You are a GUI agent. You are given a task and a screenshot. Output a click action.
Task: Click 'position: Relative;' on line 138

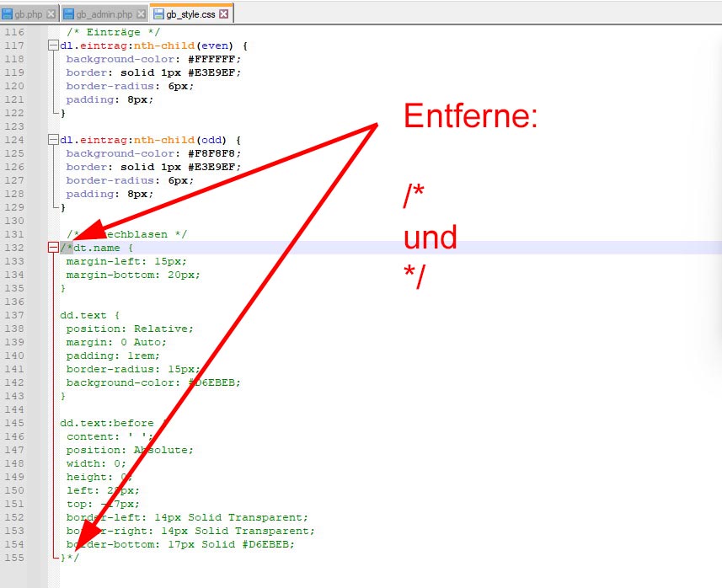tap(130, 329)
